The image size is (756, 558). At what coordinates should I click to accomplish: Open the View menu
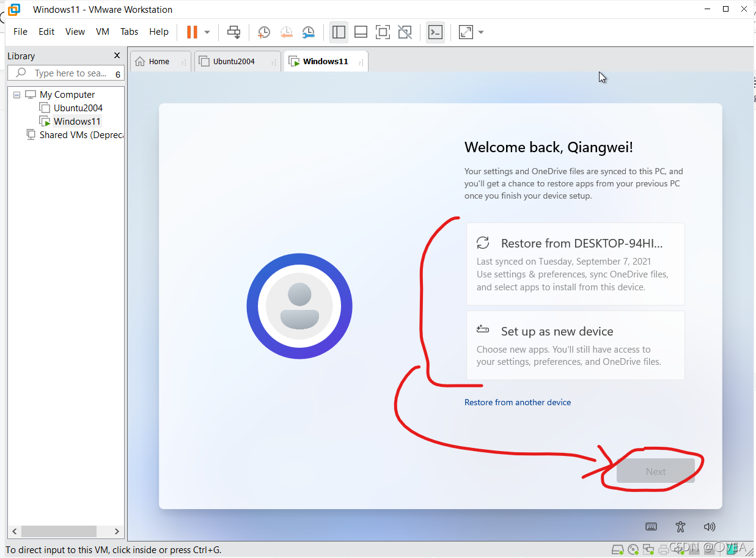pos(75,32)
